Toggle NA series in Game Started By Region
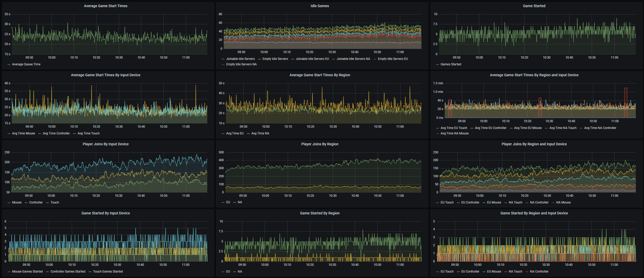The width and height of the screenshot is (644, 278). [240, 272]
